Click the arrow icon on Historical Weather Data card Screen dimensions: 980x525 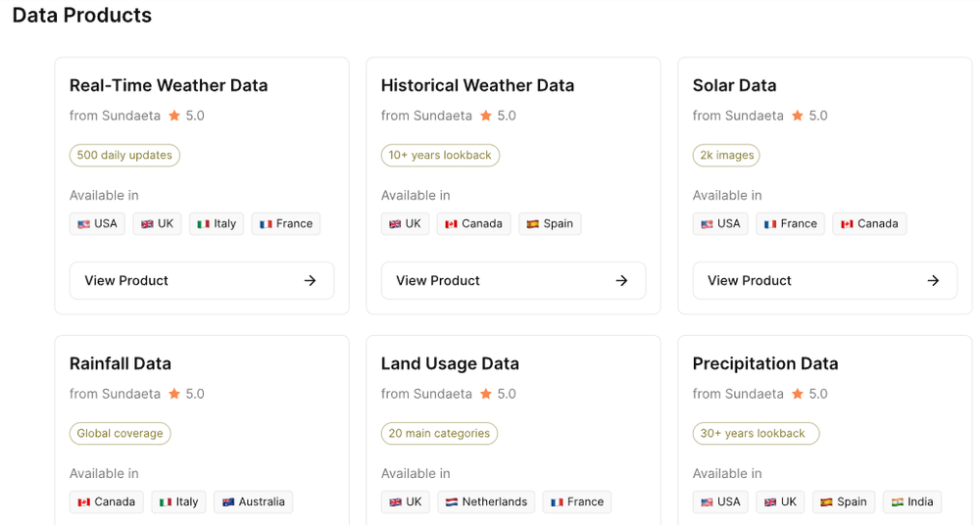pos(621,280)
